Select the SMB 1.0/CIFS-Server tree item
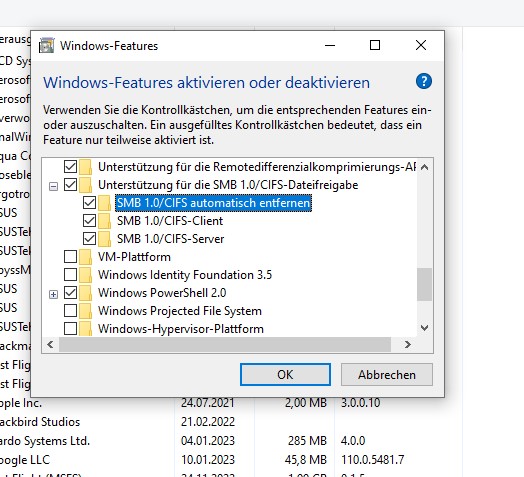This screenshot has width=524, height=477. 170,239
